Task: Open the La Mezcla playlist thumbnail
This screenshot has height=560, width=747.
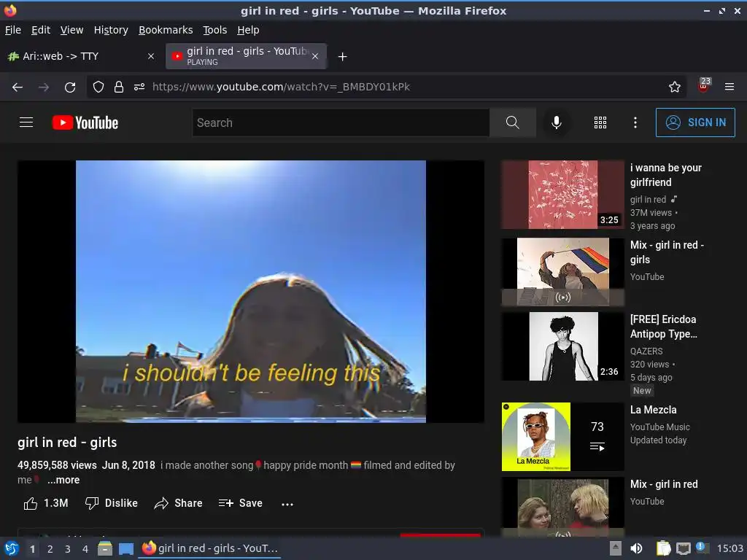Action: pyautogui.click(x=562, y=437)
